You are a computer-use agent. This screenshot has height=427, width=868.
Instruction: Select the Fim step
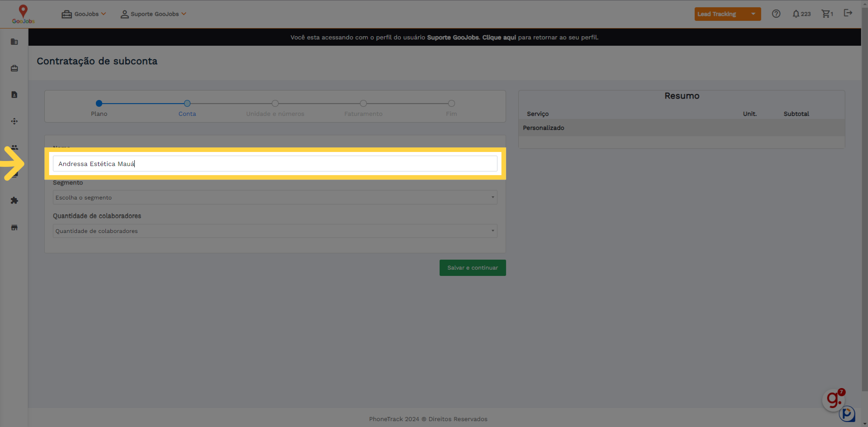pos(451,108)
